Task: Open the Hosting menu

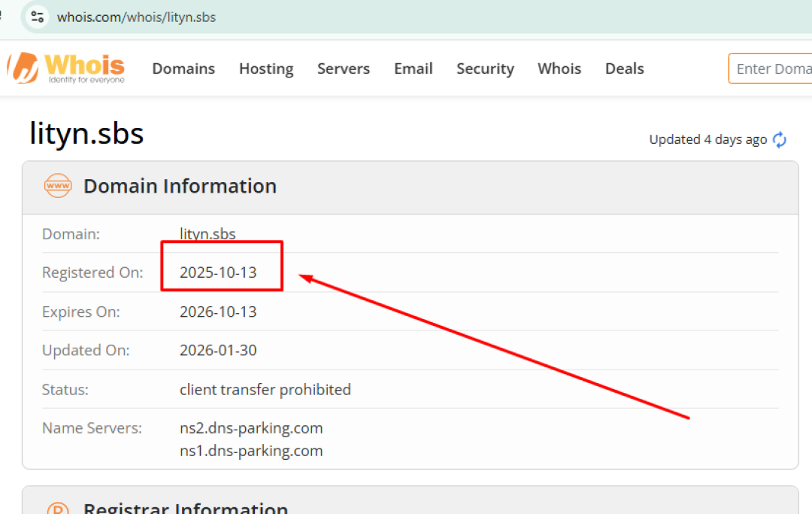Action: click(266, 68)
